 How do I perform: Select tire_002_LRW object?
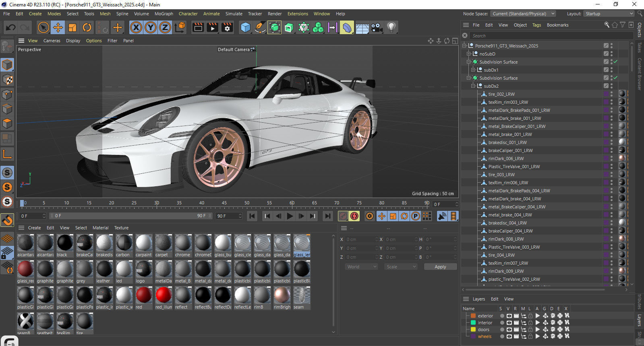[501, 94]
